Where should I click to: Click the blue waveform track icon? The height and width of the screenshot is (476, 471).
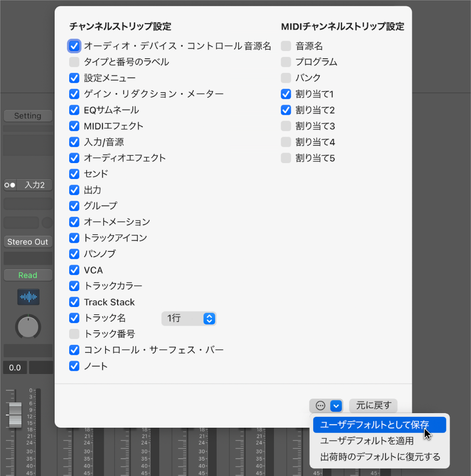pos(28,297)
